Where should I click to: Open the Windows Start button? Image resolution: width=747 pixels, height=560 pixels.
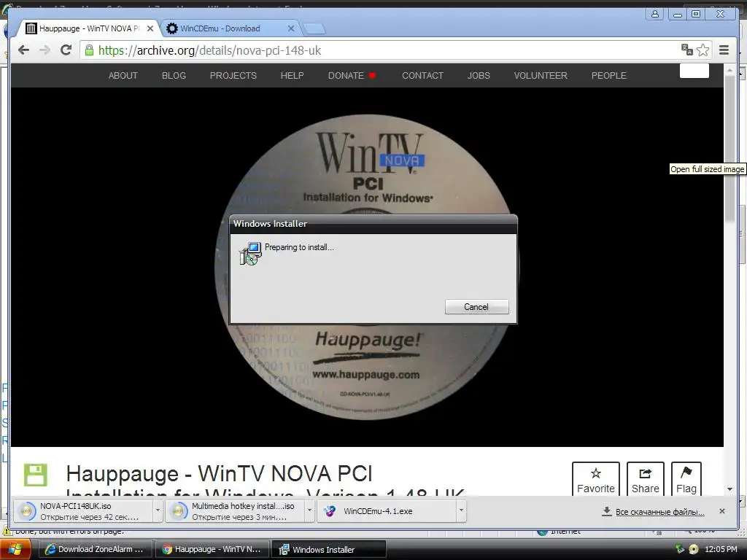coord(16,550)
